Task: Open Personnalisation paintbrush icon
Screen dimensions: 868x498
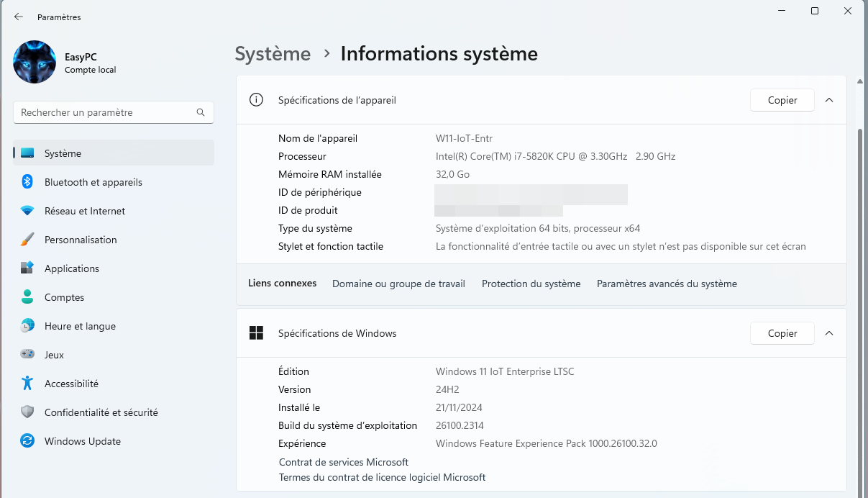Action: coord(27,240)
